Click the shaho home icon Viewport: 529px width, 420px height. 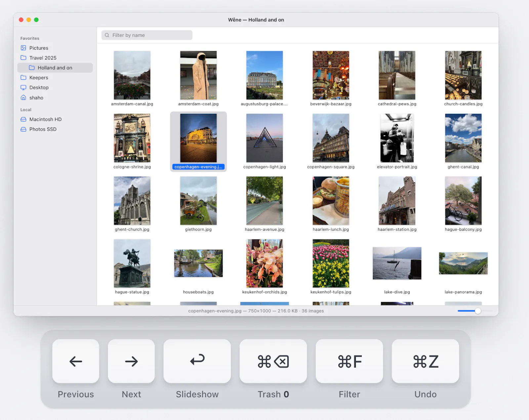[x=23, y=98]
